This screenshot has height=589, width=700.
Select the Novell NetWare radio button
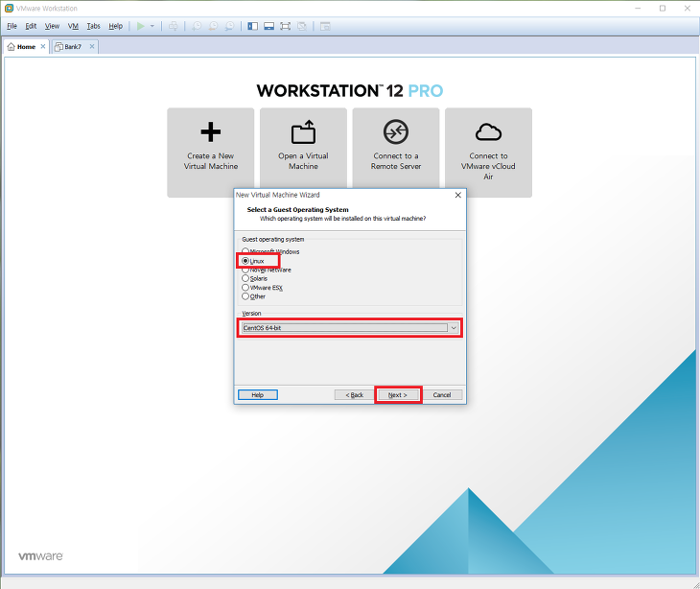(x=245, y=270)
